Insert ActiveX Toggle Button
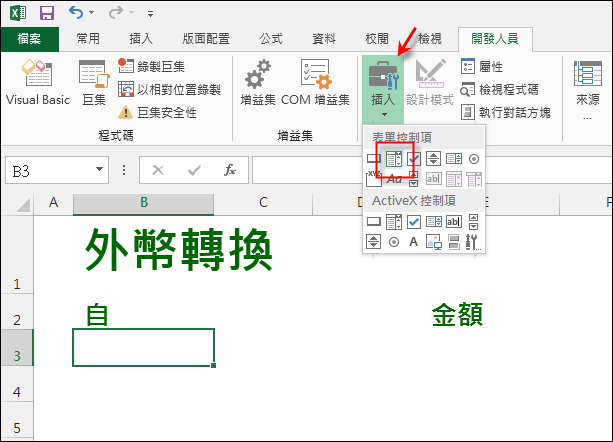This screenshot has width=613, height=442. pos(454,242)
